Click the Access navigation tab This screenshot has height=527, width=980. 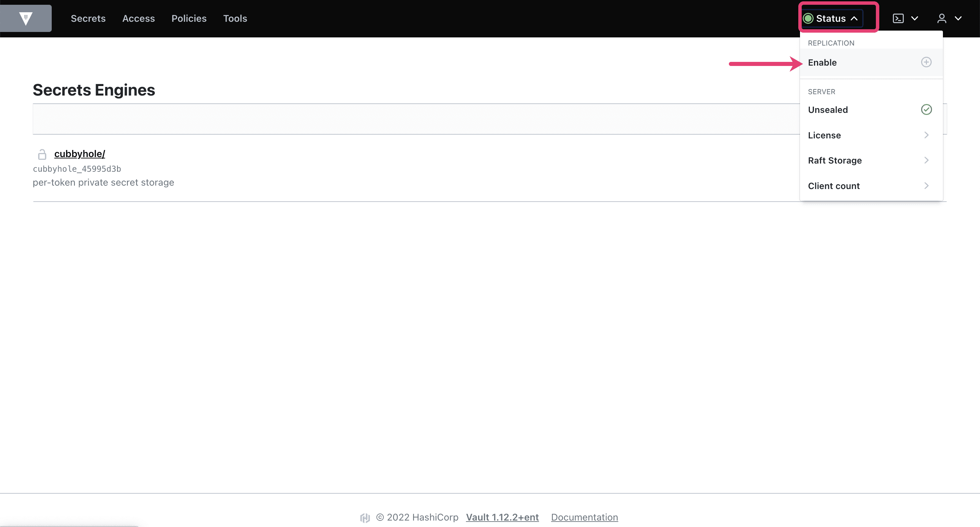point(138,18)
